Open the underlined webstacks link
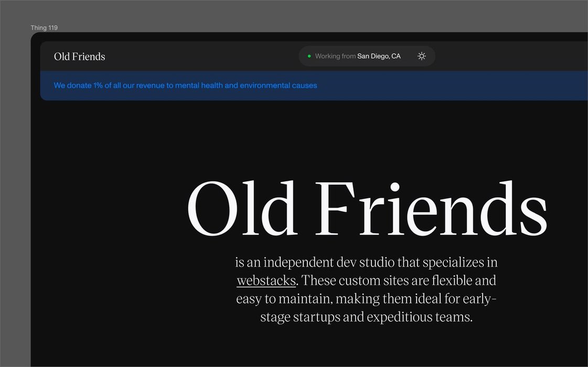Image resolution: width=588 pixels, height=367 pixels. click(266, 280)
